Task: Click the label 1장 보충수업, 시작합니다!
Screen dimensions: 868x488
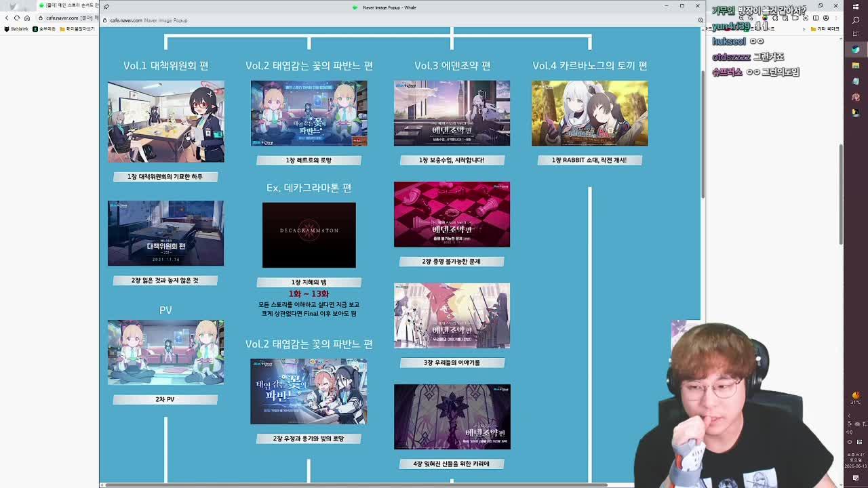Action: click(x=452, y=160)
